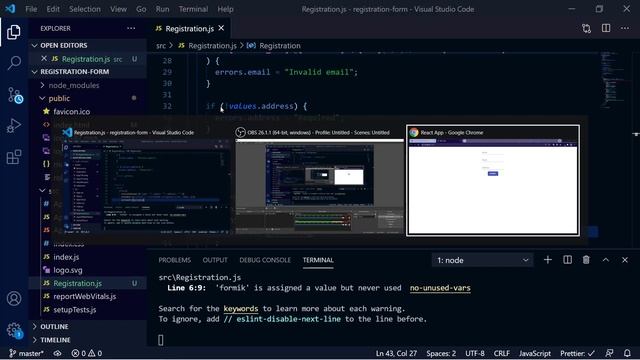Open the Extensions view
This screenshot has width=640, height=360.
[14, 157]
